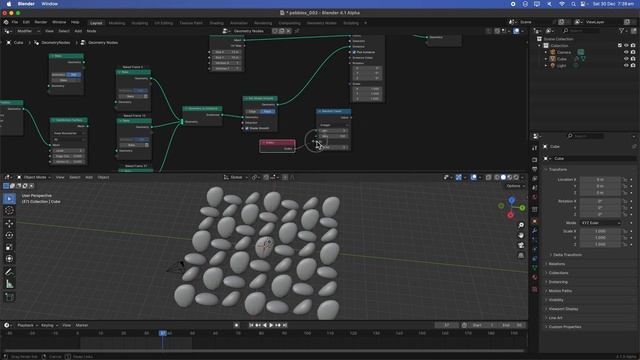Toggle Collection exclude checkbox in outliner
The image size is (640, 360).
pyautogui.click(x=620, y=46)
